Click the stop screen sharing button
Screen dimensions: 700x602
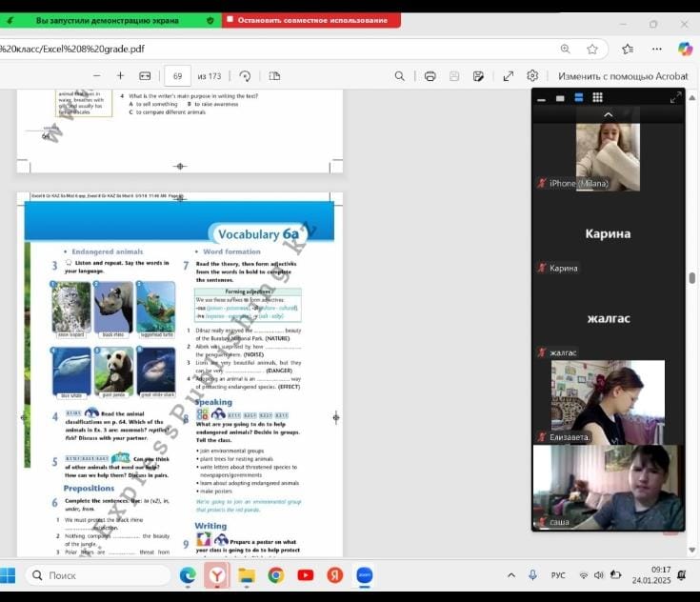coord(311,20)
